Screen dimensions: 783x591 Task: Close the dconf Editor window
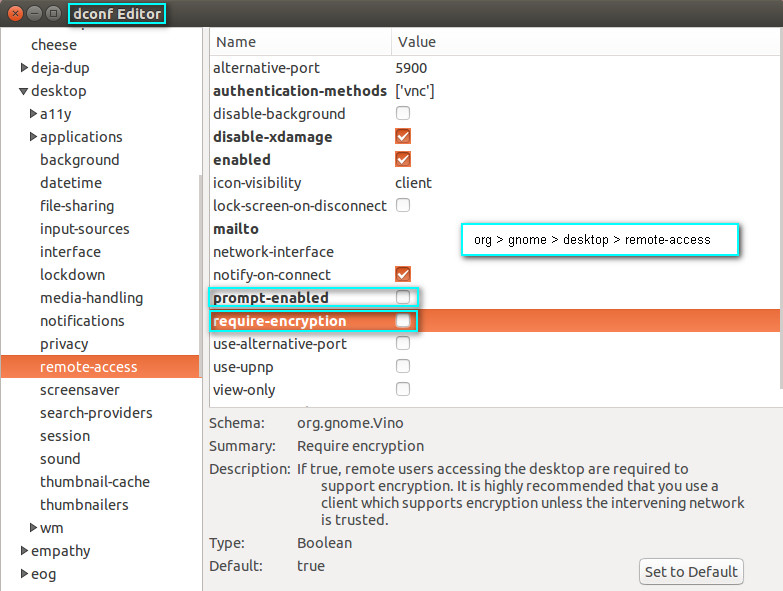click(15, 13)
